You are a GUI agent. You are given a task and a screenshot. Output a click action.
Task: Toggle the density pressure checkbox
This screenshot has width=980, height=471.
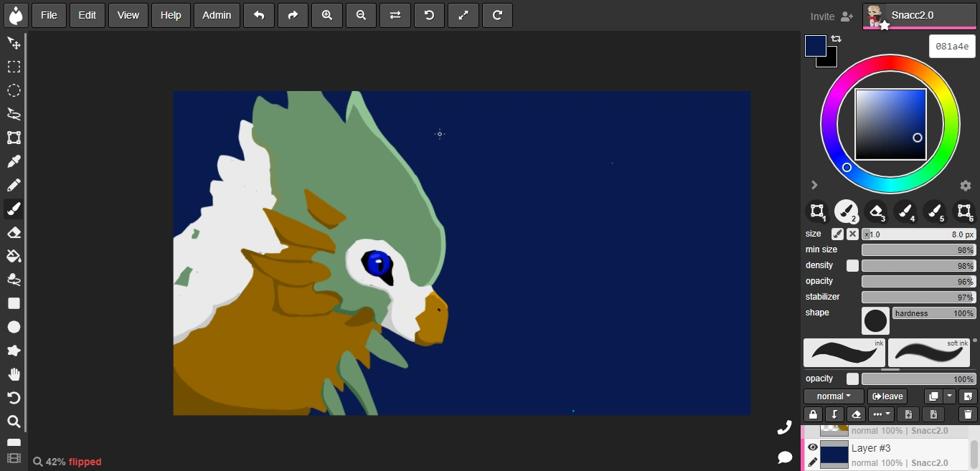pos(852,265)
